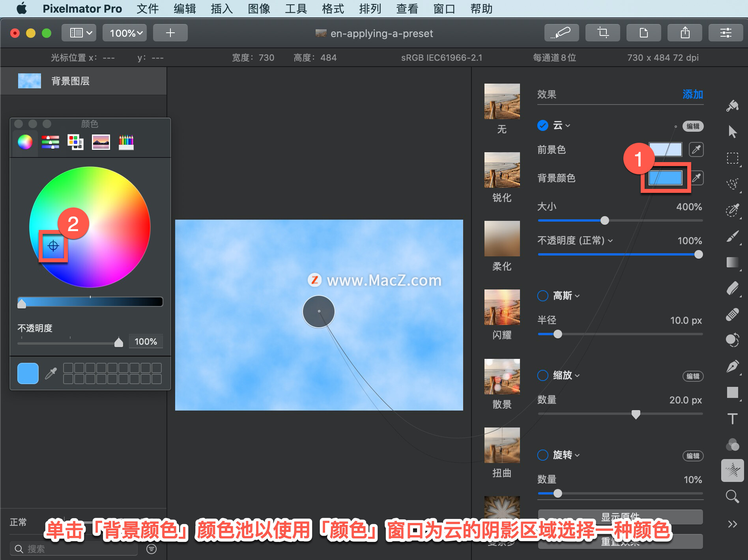Open the sidebar view dropdown
748x560 pixels.
coord(79,33)
